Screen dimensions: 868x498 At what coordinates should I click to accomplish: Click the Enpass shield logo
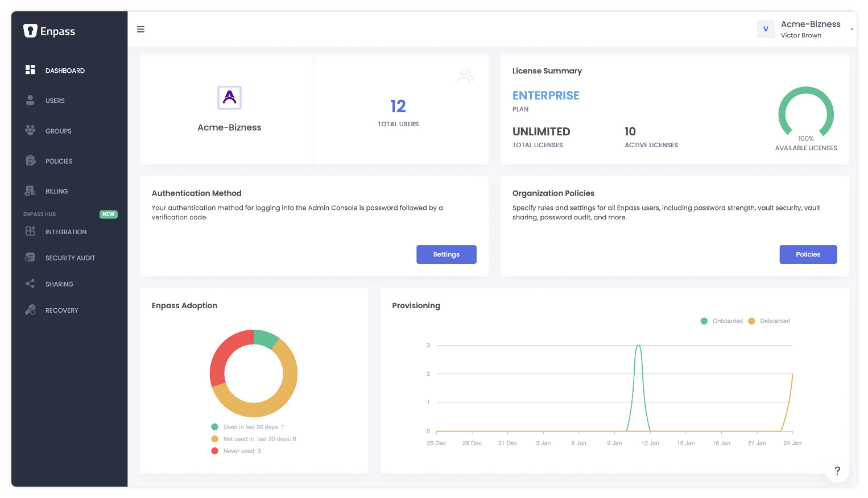(30, 30)
